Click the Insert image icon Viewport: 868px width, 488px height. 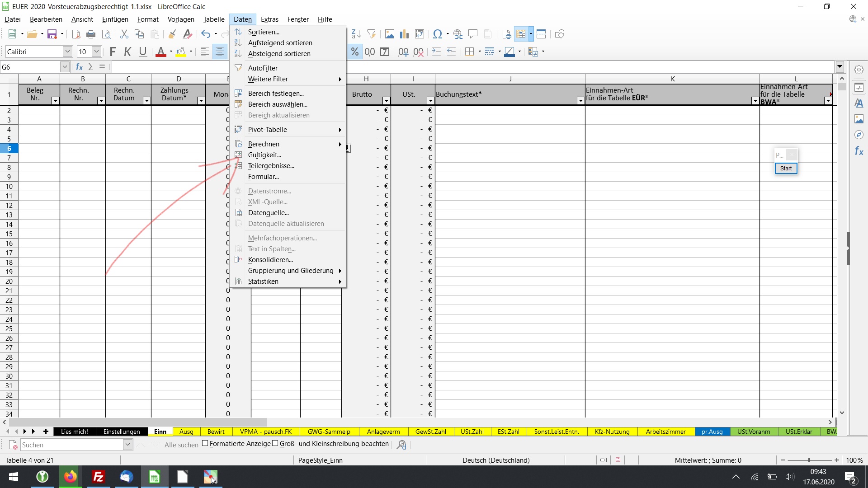pos(389,34)
